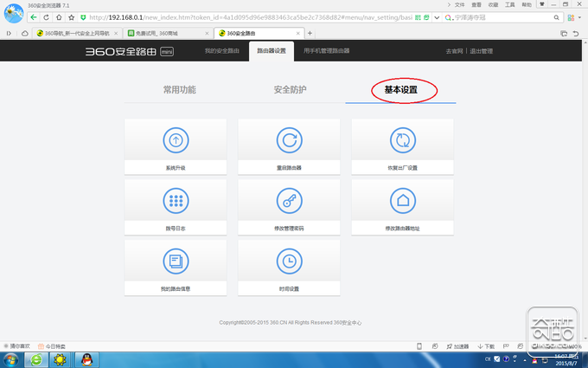Click the search magnifier icon
The width and height of the screenshot is (588, 368).
click(x=557, y=17)
